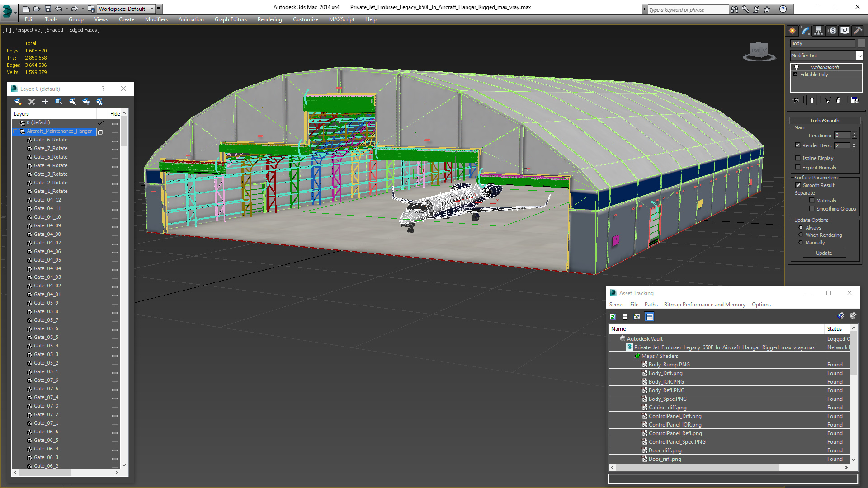Open the MAXScript menu
This screenshot has height=488, width=868.
341,19
